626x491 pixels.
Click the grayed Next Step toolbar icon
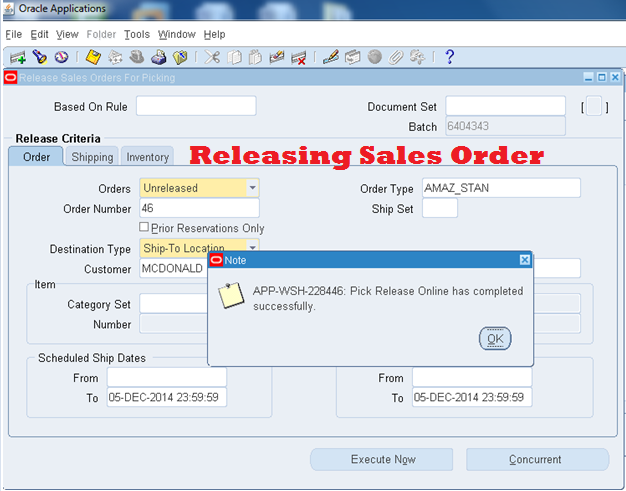[x=115, y=57]
